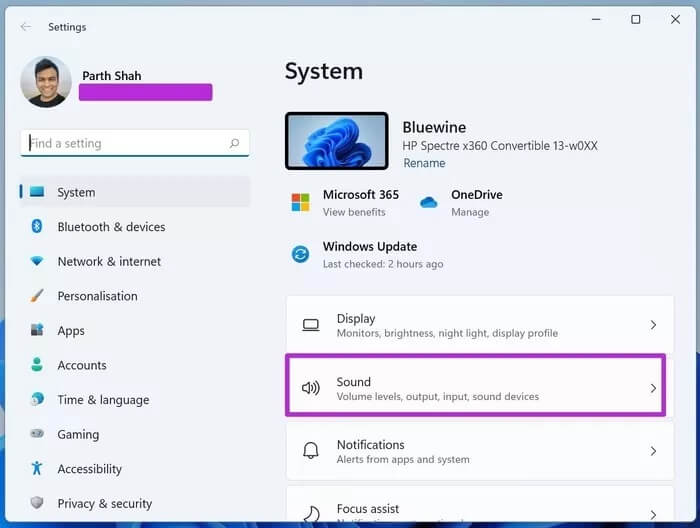Viewport: 700px width, 528px height.
Task: Open Network & internet section
Action: [x=135, y=261]
